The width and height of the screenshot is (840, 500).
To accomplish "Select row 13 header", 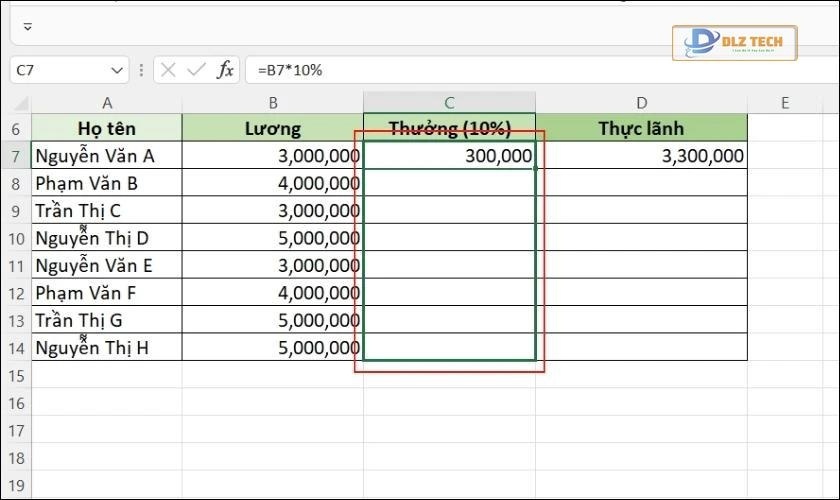I will tap(16, 320).
